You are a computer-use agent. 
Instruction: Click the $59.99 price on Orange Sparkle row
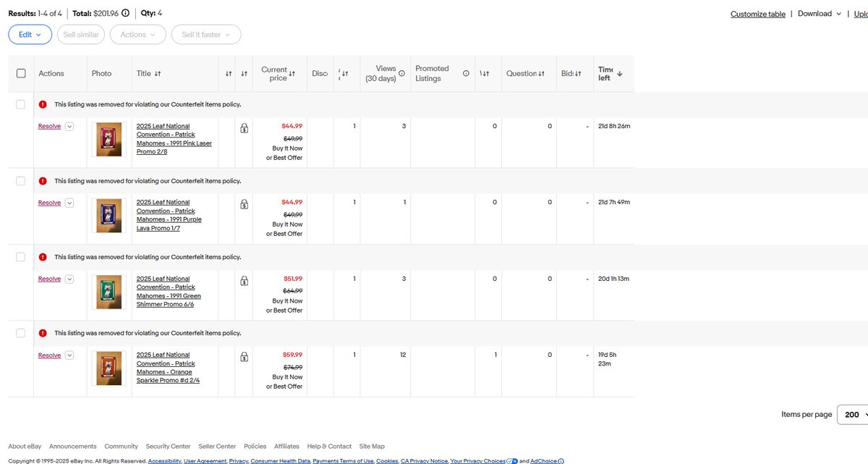[x=292, y=355]
